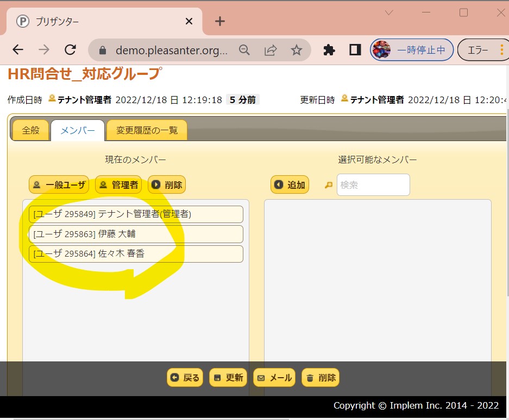This screenshot has height=420, width=509.
Task: Click the share page icon
Action: click(270, 50)
